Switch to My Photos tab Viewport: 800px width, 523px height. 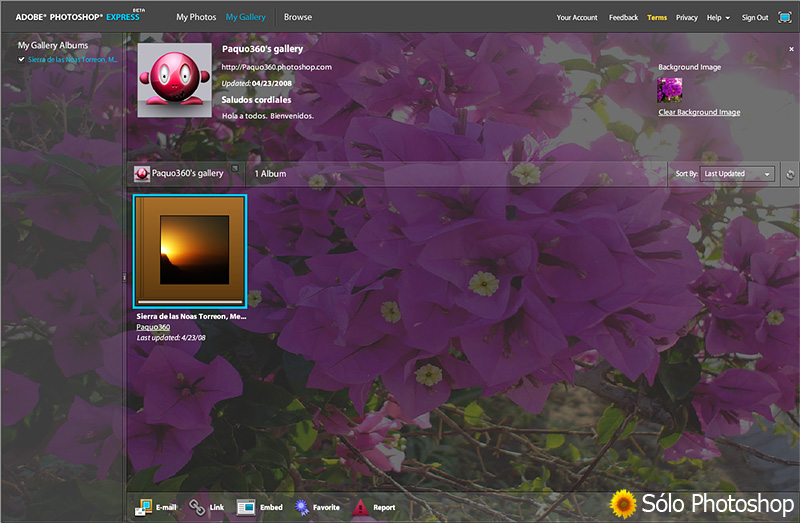[195, 17]
